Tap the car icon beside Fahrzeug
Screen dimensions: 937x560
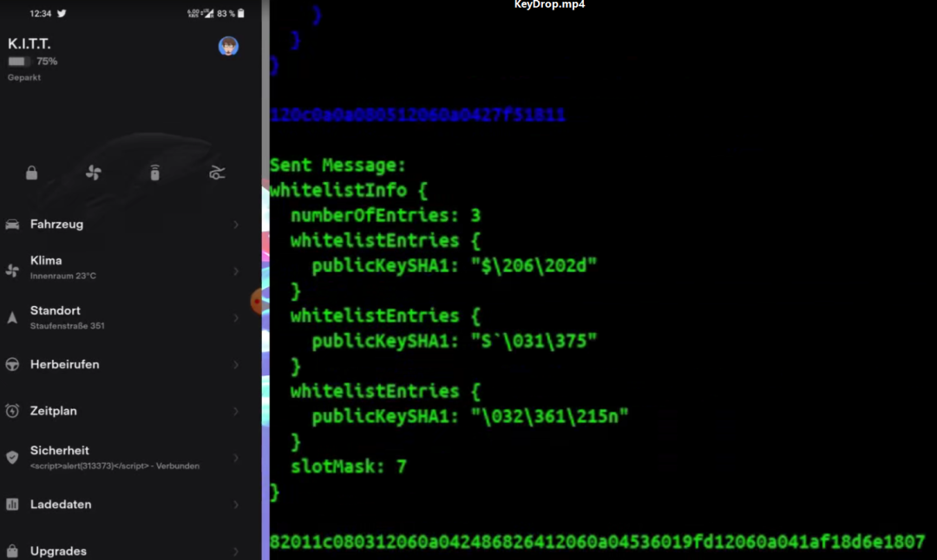pyautogui.click(x=12, y=225)
